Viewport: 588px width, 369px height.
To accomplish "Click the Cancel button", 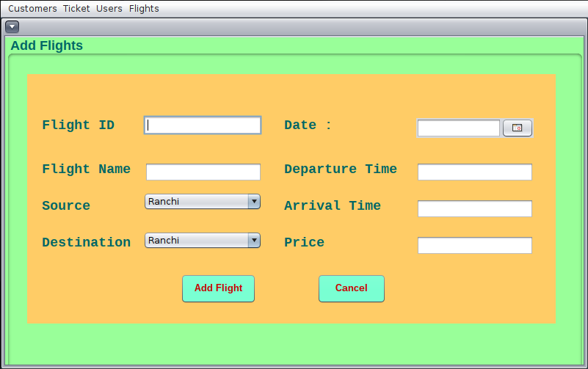I will (x=352, y=288).
